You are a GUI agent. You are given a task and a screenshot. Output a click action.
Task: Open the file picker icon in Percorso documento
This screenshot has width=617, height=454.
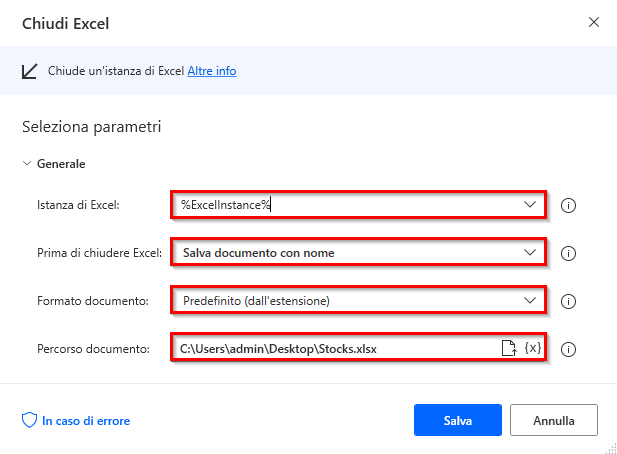(509, 348)
